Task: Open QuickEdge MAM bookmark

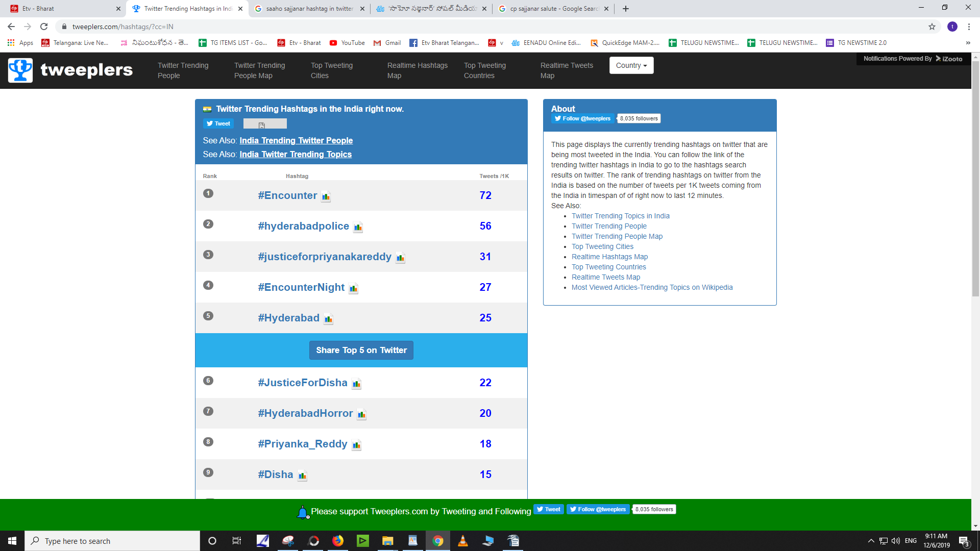Action: click(x=625, y=43)
